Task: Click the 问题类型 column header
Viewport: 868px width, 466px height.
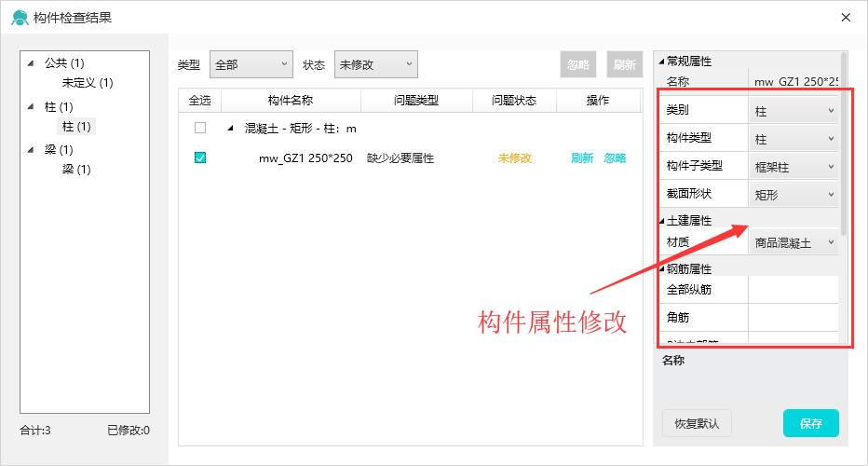Action: tap(416, 101)
